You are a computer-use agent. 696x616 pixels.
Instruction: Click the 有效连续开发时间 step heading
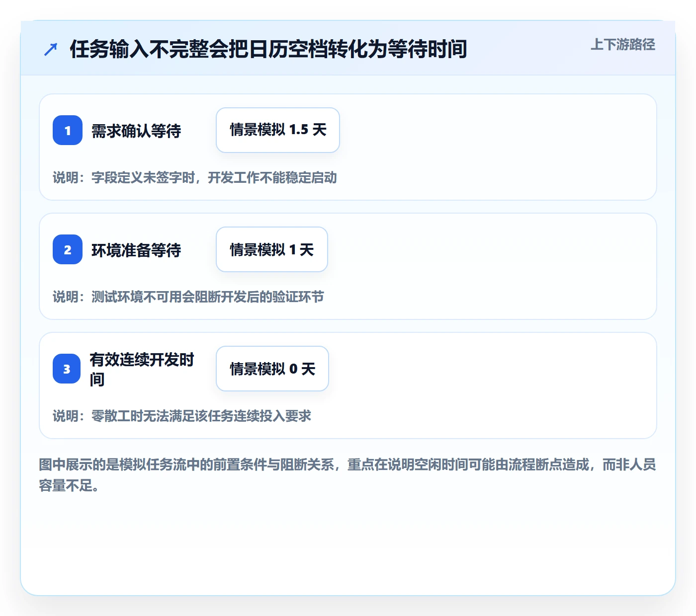click(142, 369)
